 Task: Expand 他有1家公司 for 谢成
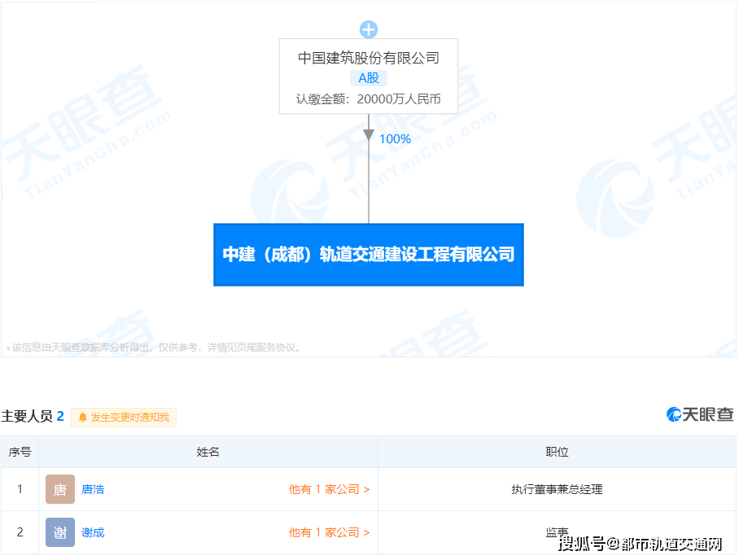click(329, 532)
